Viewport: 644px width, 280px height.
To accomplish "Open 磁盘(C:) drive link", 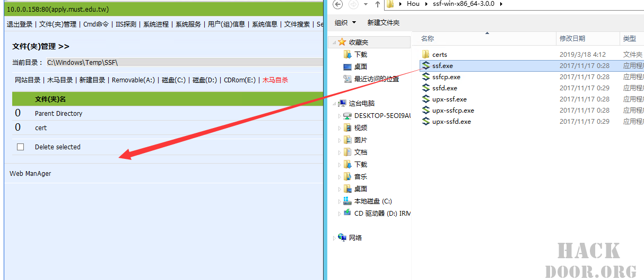I will (173, 80).
